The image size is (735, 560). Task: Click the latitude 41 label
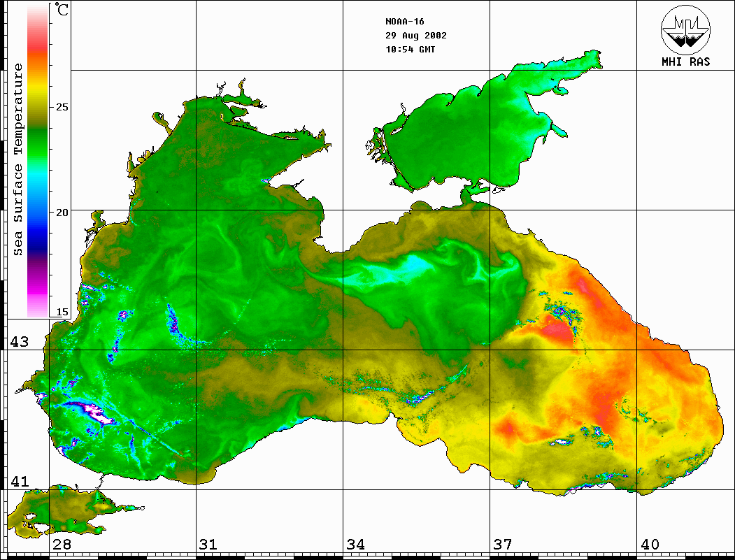point(19,481)
